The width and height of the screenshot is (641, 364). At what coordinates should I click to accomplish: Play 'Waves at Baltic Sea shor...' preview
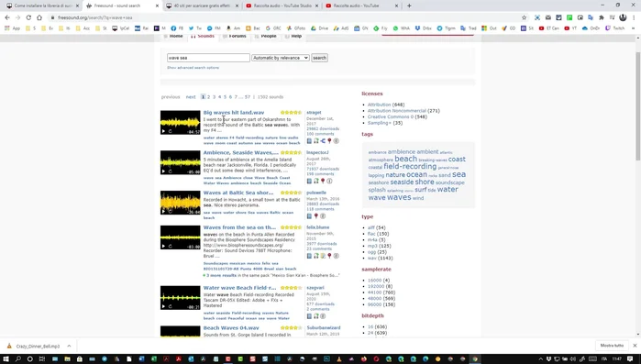pyautogui.click(x=163, y=211)
